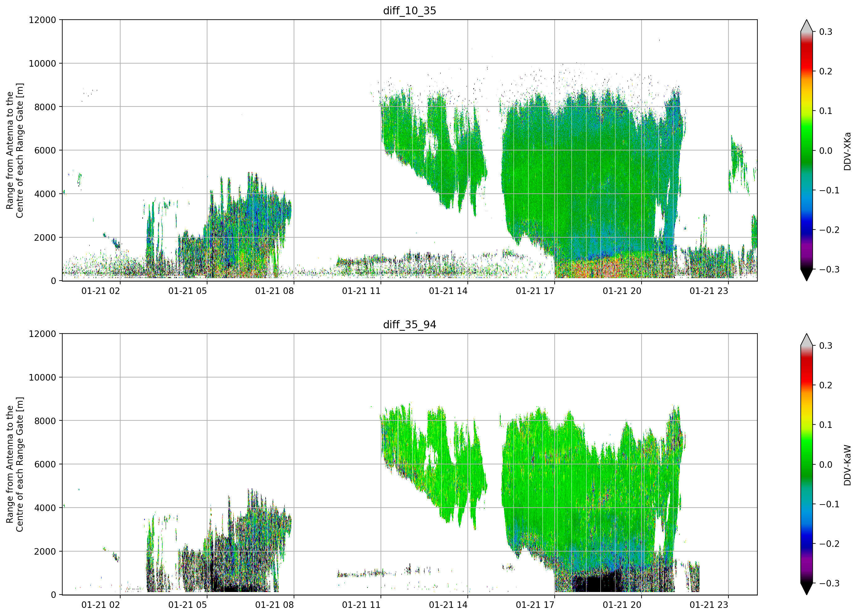Click the DDV-KaW colorbar gradient
Viewport: 858px width, 616px height.
point(807,465)
